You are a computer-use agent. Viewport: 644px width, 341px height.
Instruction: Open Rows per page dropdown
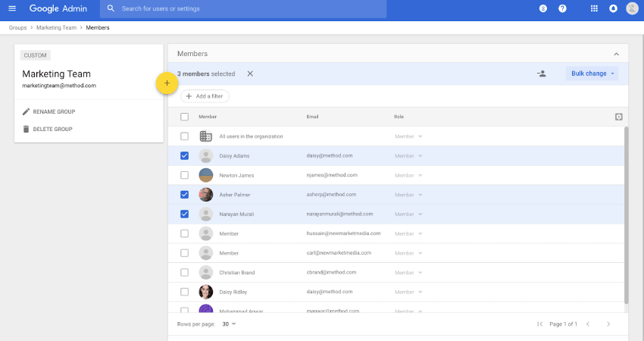tap(229, 324)
